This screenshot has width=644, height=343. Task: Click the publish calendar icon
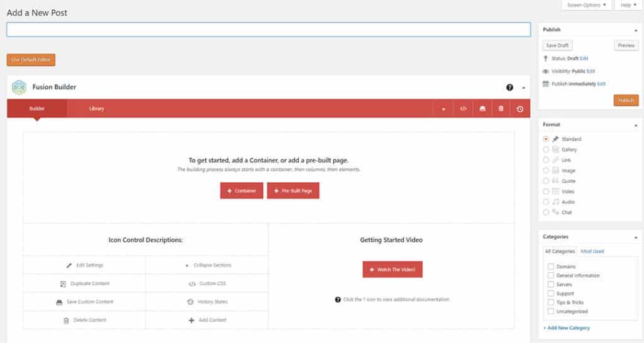point(545,84)
